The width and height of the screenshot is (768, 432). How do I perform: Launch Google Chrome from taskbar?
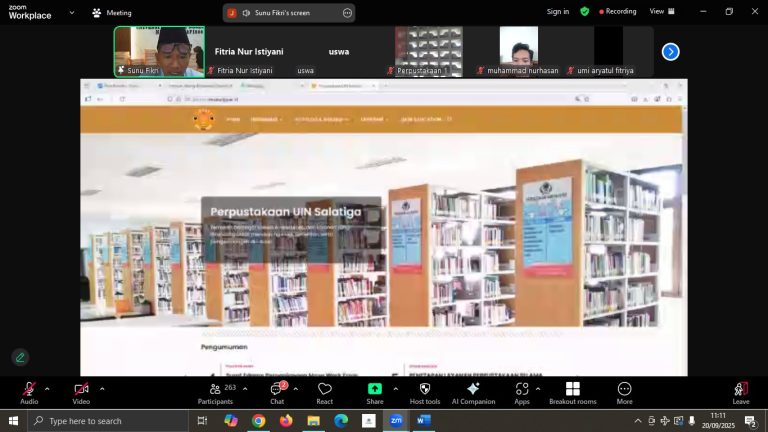coord(259,421)
